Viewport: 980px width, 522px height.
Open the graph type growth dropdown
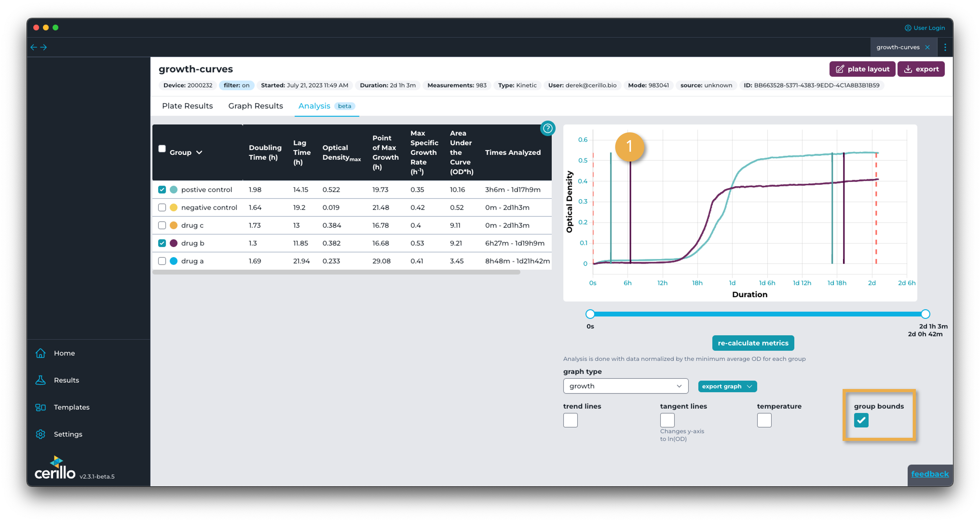(625, 386)
